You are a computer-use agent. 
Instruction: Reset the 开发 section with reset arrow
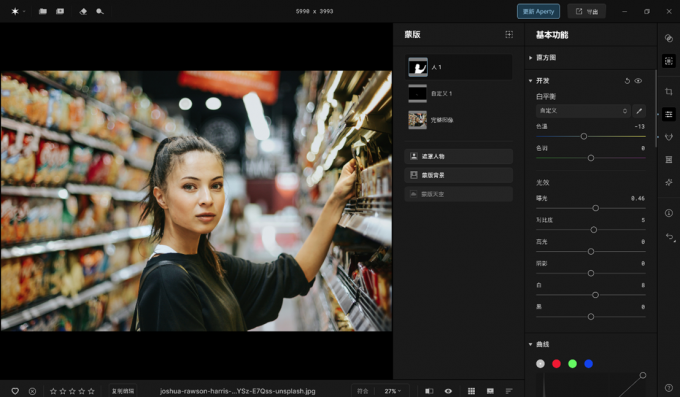[627, 81]
